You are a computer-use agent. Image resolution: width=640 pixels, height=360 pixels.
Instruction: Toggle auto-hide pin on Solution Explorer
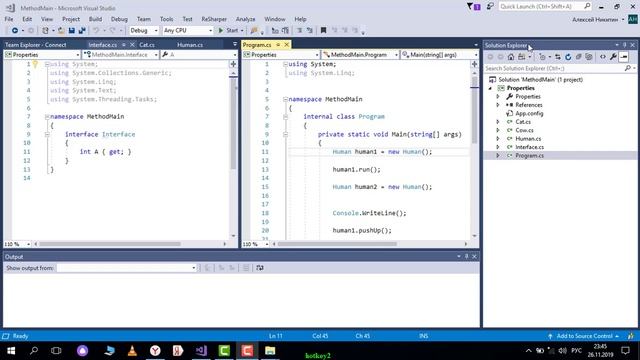(624, 45)
